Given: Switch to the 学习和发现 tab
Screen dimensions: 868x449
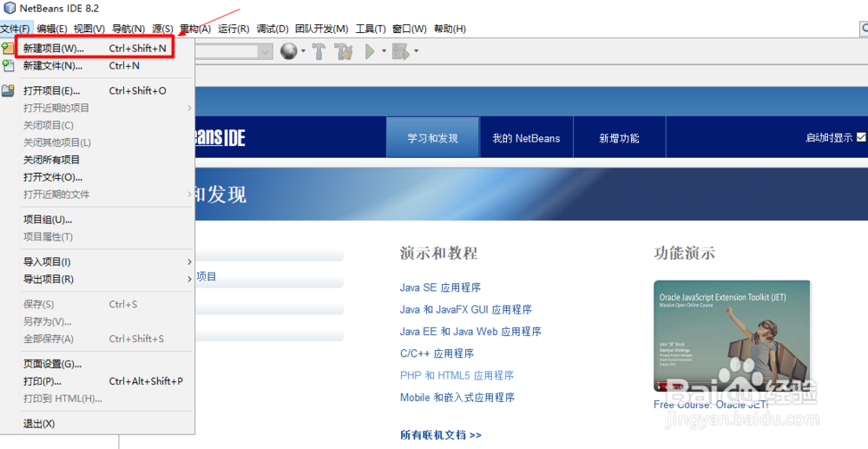Looking at the screenshot, I should 433,138.
